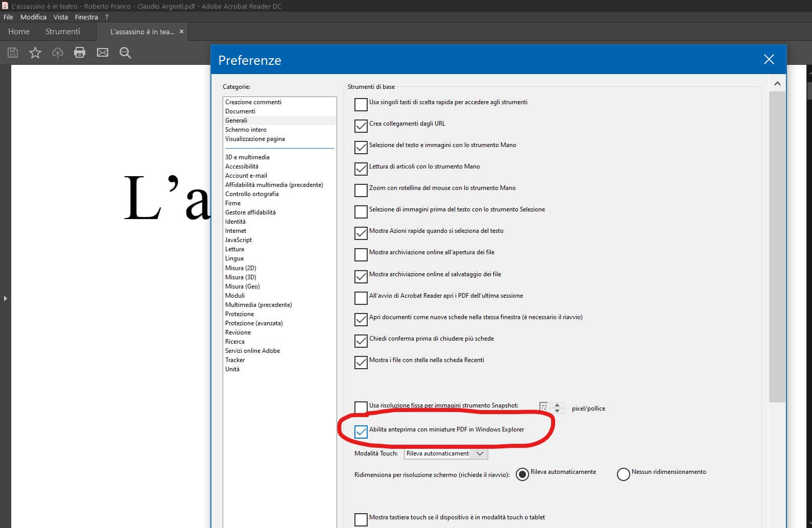Click the Print icon in toolbar
812x528 pixels.
click(x=80, y=53)
